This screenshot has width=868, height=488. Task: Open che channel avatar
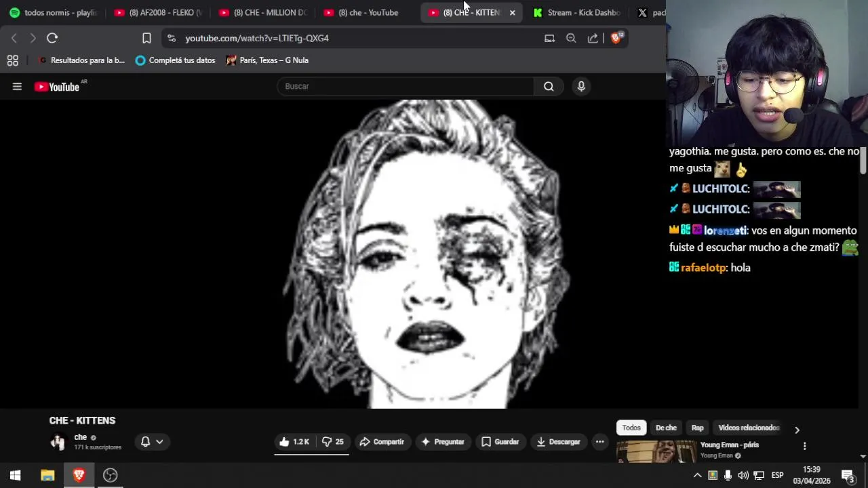pos(58,442)
